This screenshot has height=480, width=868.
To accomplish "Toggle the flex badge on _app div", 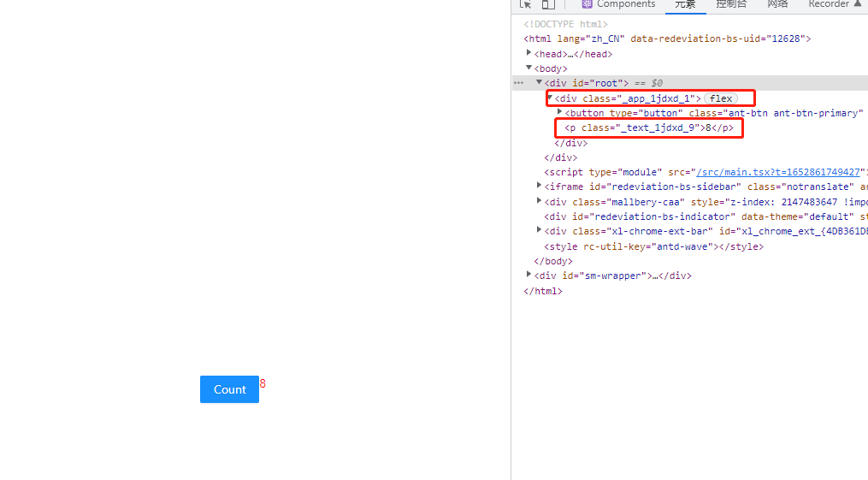I will pos(720,98).
